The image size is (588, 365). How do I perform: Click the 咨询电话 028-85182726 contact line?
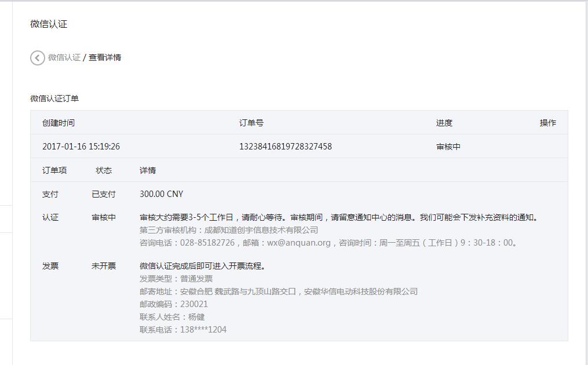click(329, 243)
